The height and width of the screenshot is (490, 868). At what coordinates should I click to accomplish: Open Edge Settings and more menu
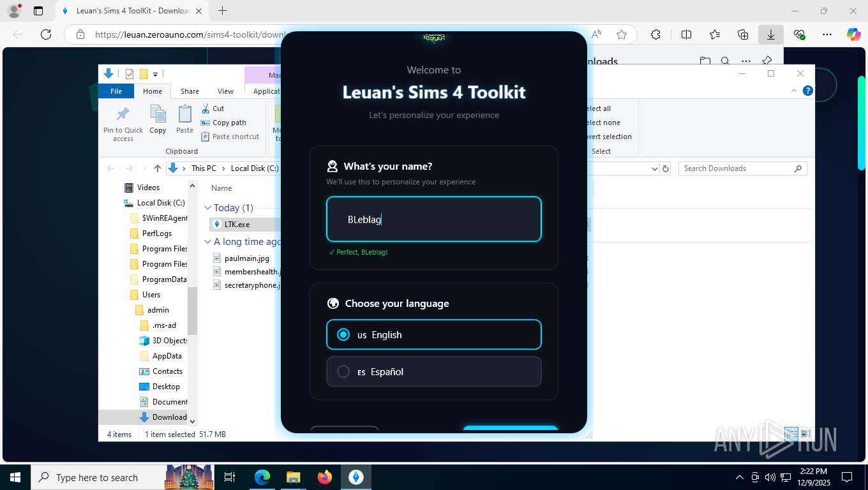827,34
